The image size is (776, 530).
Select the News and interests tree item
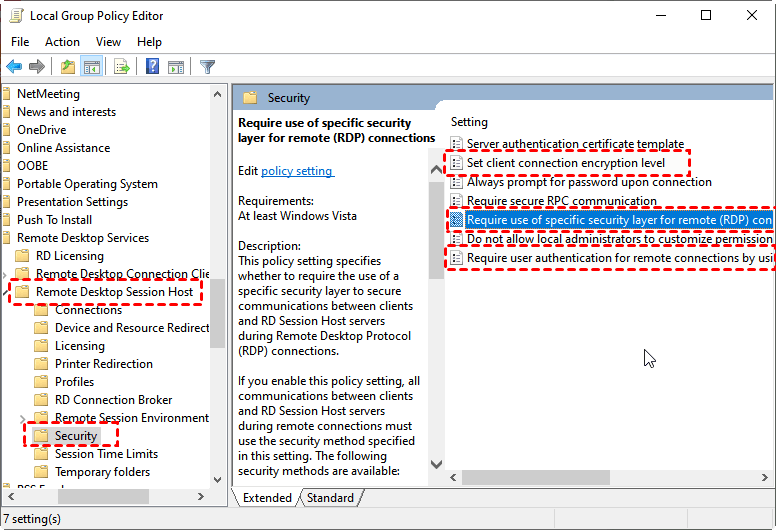point(66,112)
